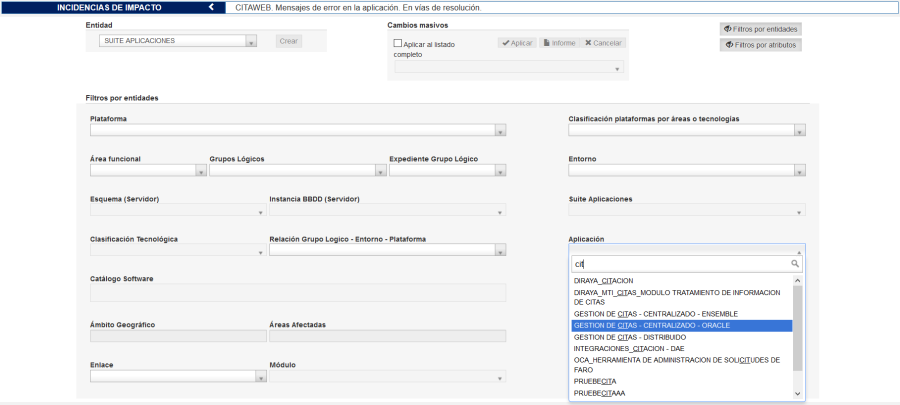Select OCA_HERRAMIENTA DE ADMINISTRACION DE SOLICITUDES option

point(682,365)
